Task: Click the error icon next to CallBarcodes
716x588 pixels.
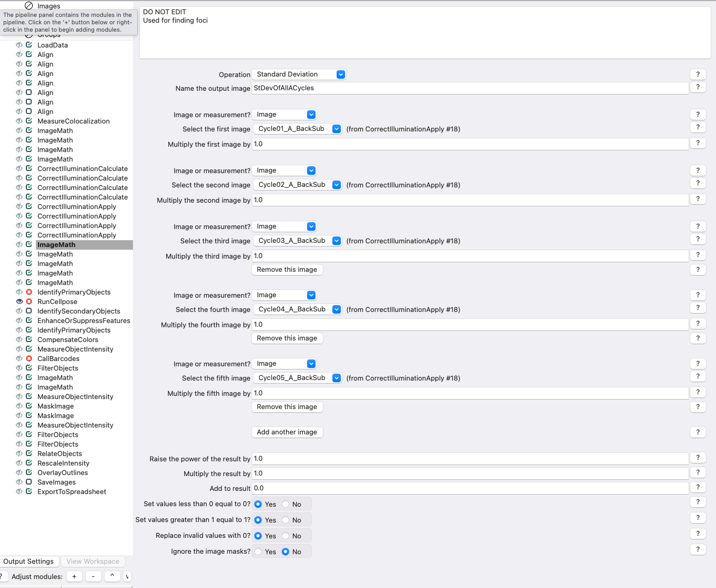Action: click(28, 358)
